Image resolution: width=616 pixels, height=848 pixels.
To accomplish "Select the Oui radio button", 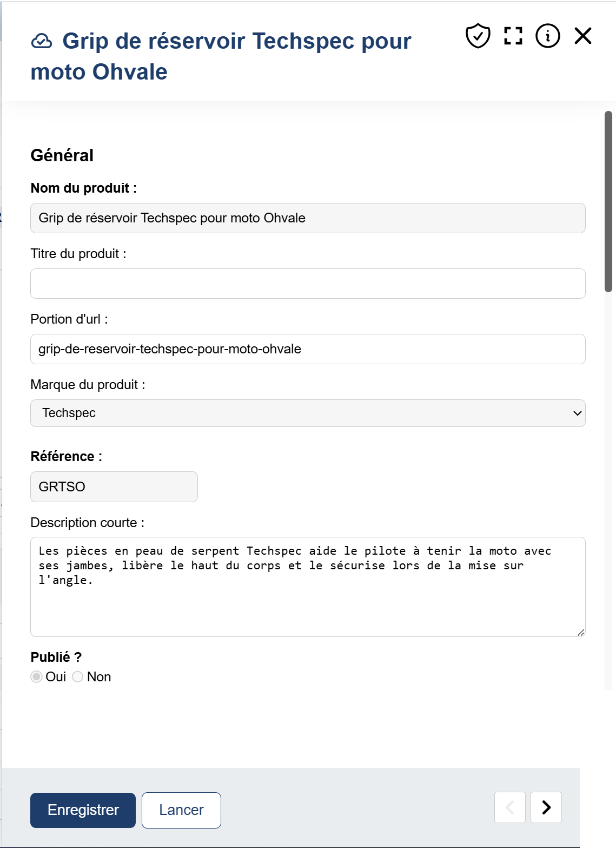I will pos(37,677).
